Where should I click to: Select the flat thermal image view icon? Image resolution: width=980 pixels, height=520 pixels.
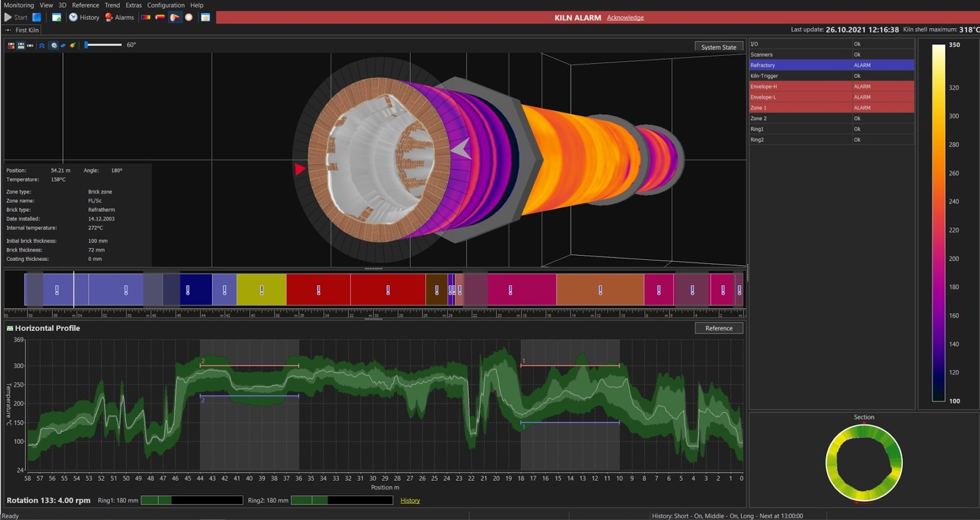click(146, 17)
